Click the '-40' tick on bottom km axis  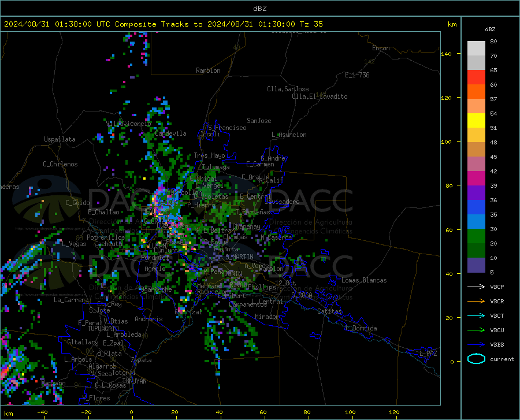42,412
